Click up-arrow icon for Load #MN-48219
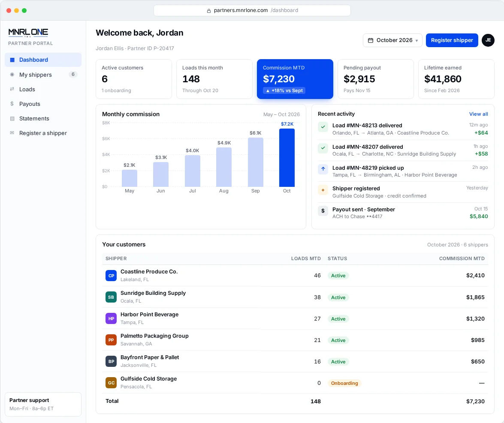 point(323,168)
